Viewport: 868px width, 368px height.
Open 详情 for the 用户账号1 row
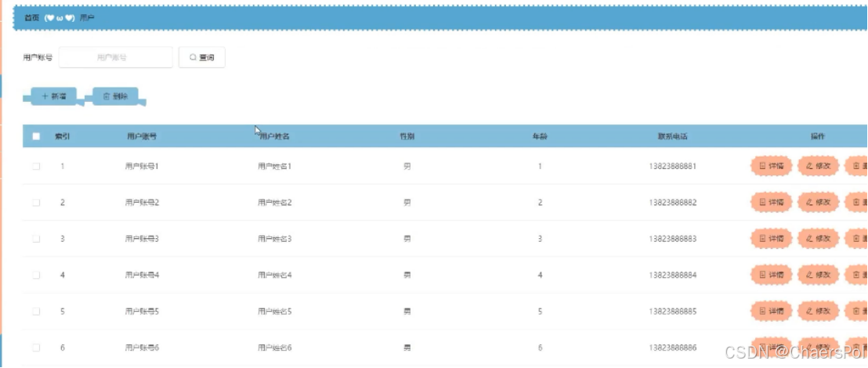coord(772,166)
